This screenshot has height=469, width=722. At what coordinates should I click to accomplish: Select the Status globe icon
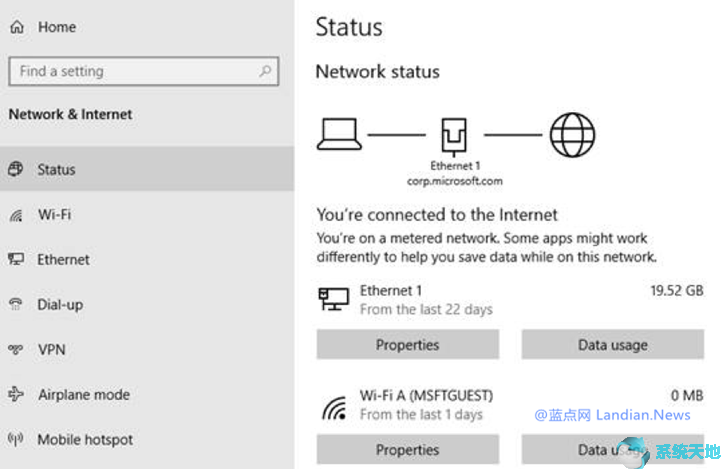15,169
